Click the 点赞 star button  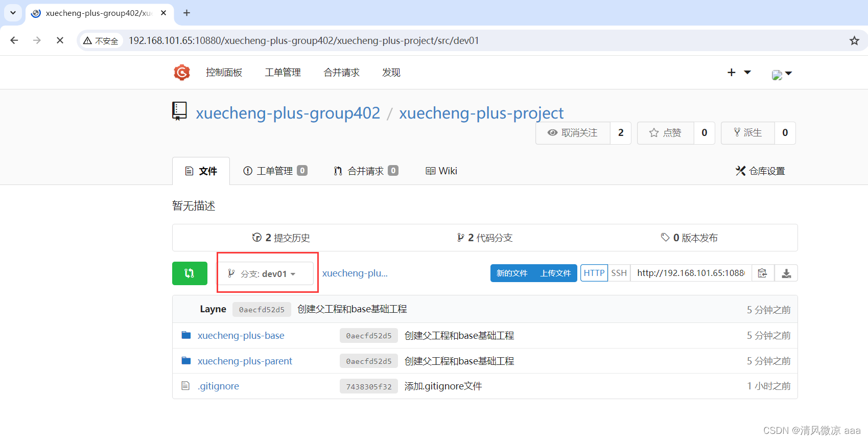[665, 133]
